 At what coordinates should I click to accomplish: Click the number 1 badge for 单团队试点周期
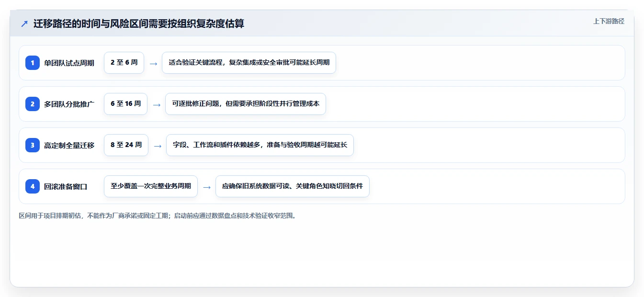point(33,63)
